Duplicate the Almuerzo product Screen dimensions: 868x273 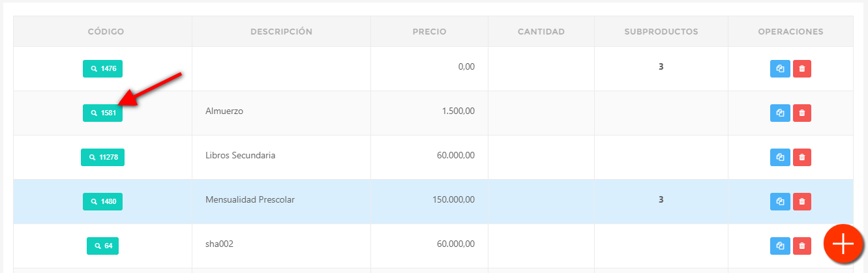[780, 113]
